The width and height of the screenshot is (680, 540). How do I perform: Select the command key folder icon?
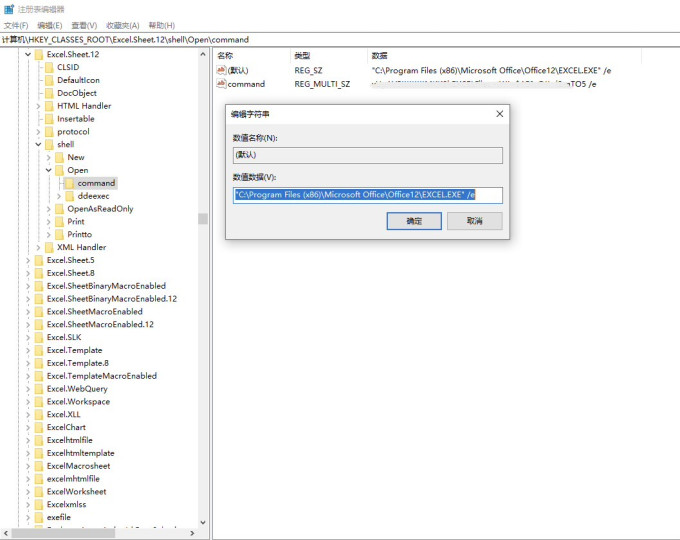coord(70,183)
